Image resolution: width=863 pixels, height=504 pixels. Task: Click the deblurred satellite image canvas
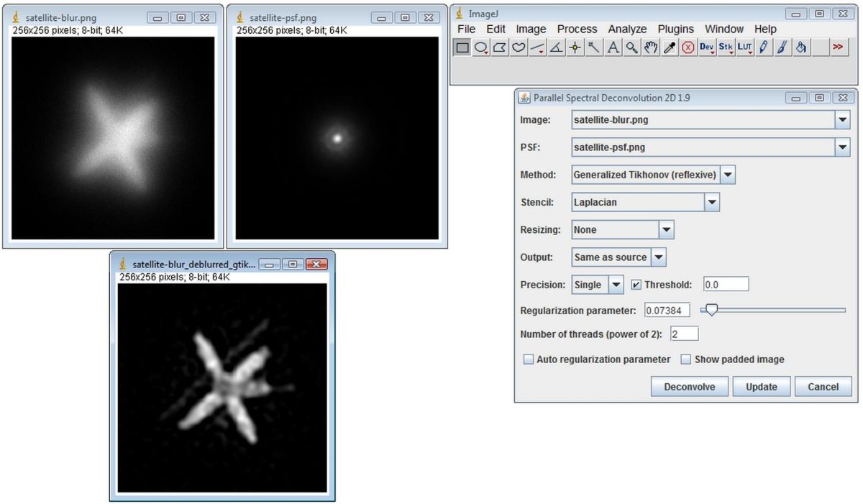point(222,387)
